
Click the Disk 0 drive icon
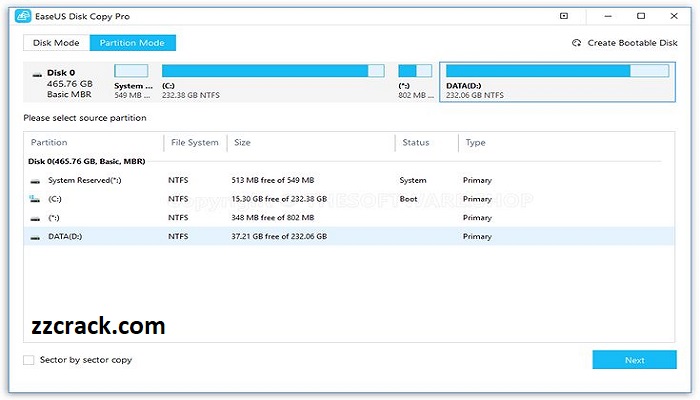click(37, 75)
